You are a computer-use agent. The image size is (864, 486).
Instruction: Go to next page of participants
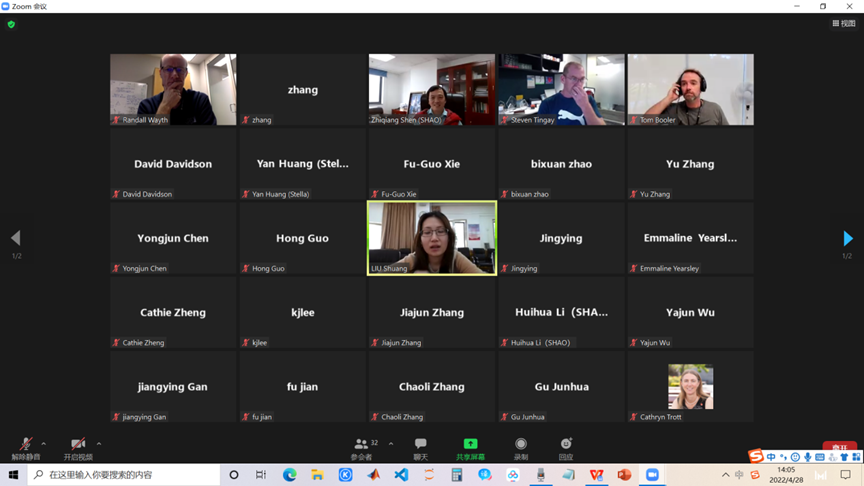tap(847, 238)
